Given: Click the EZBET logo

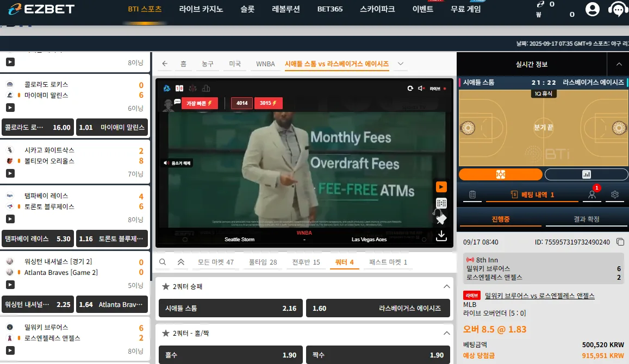Looking at the screenshot, I should tap(41, 9).
